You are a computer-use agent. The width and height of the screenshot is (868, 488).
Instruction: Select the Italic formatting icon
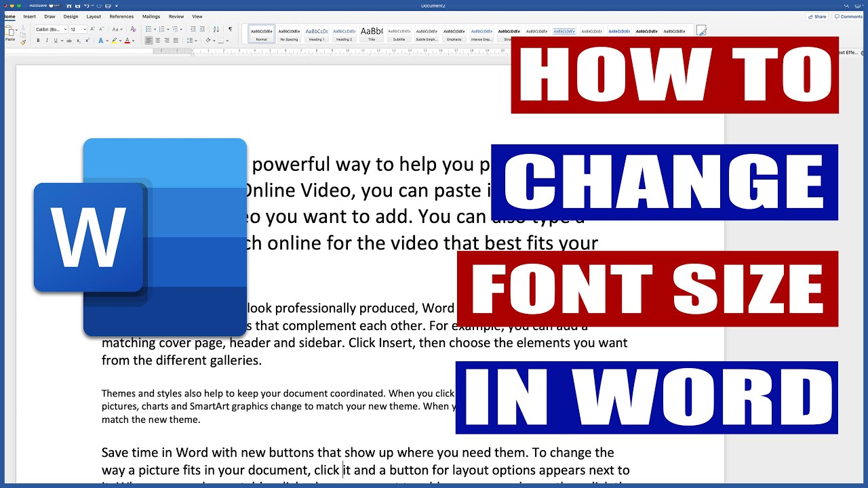coord(47,40)
